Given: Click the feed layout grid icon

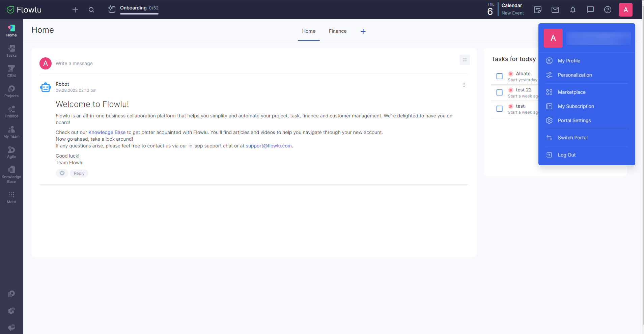Looking at the screenshot, I should (465, 60).
